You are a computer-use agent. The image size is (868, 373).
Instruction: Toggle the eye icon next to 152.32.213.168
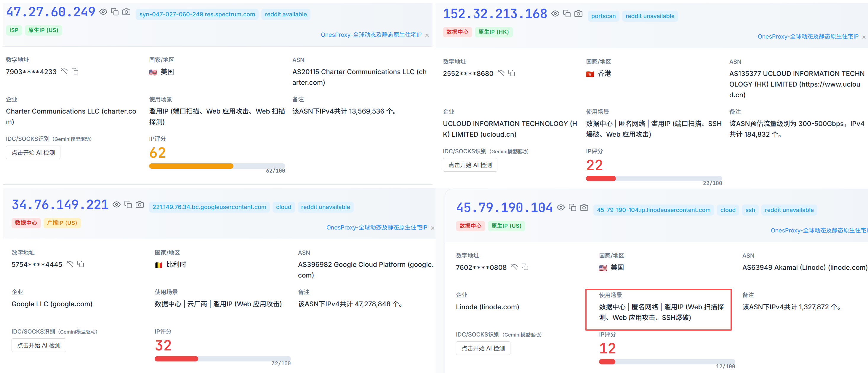point(555,14)
